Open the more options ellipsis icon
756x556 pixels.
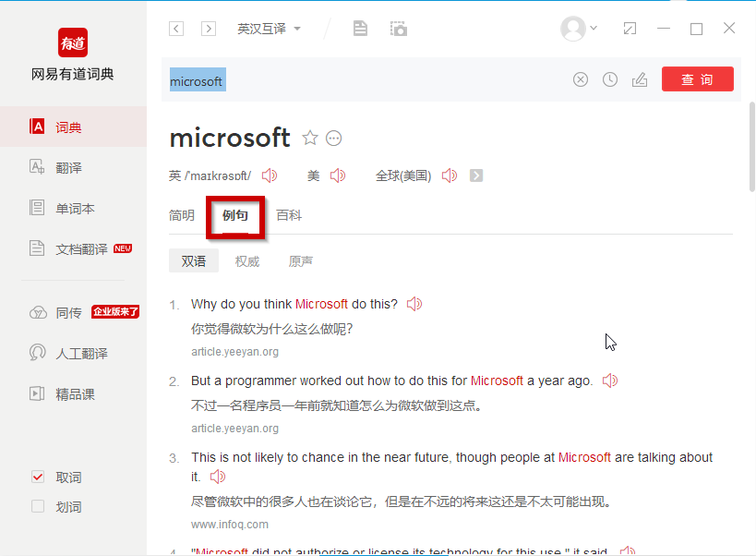pyautogui.click(x=333, y=139)
